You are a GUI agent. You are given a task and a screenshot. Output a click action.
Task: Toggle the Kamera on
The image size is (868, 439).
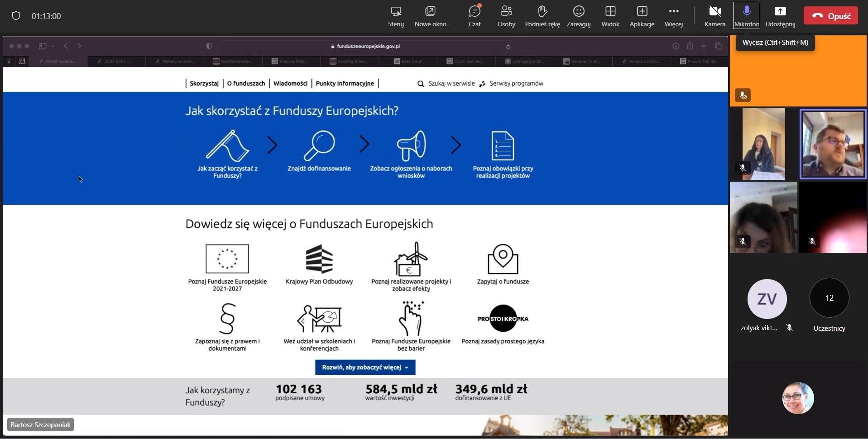715,16
